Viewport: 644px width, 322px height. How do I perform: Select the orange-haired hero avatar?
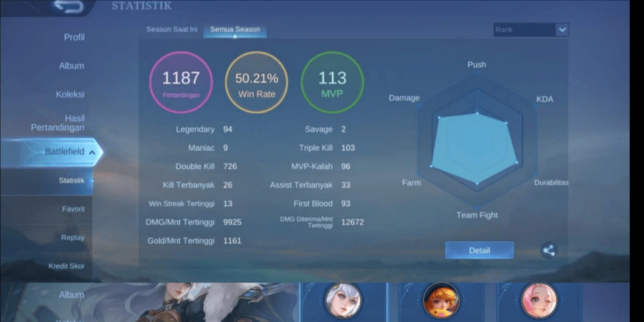tap(441, 301)
